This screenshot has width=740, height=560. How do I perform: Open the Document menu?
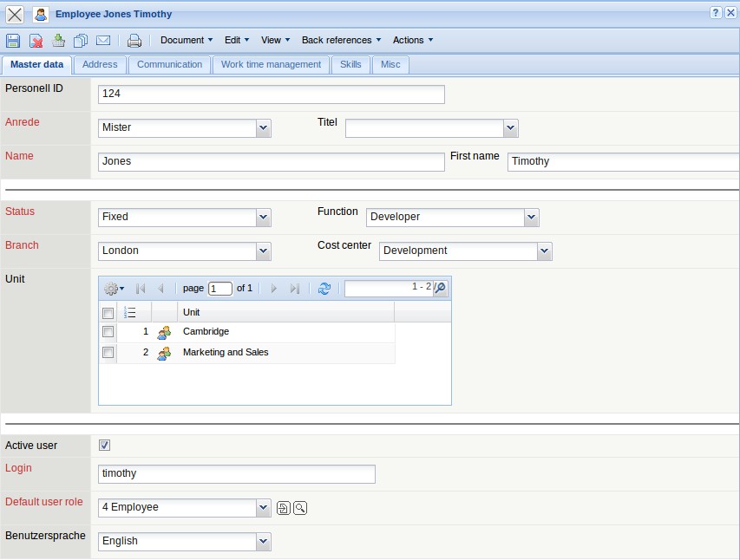coord(187,41)
